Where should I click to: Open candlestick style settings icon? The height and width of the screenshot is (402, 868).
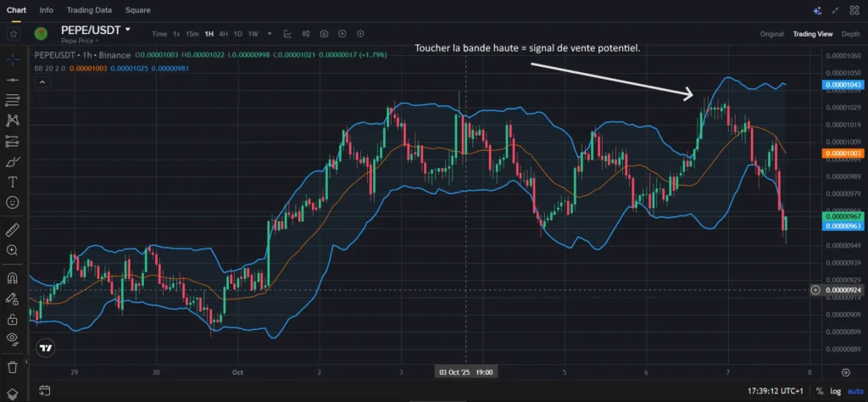[x=305, y=34]
